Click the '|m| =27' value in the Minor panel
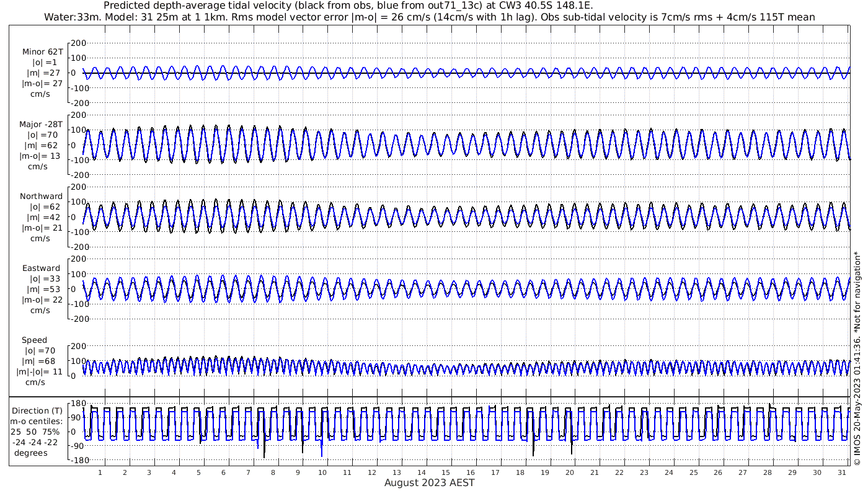868x496 pixels. point(42,73)
